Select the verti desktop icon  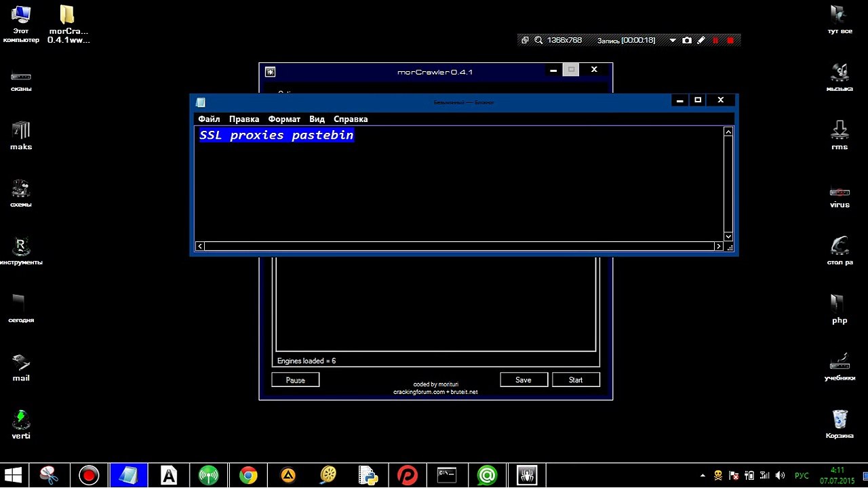click(21, 424)
